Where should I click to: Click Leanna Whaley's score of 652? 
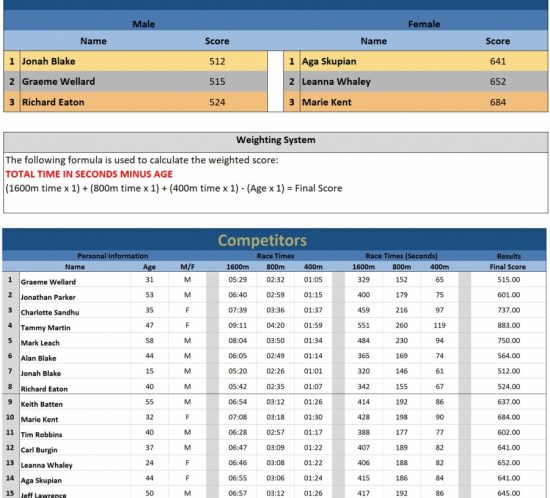click(x=497, y=82)
